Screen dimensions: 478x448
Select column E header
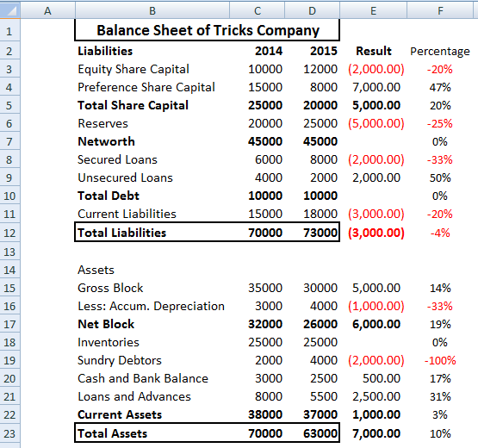pos(373,10)
